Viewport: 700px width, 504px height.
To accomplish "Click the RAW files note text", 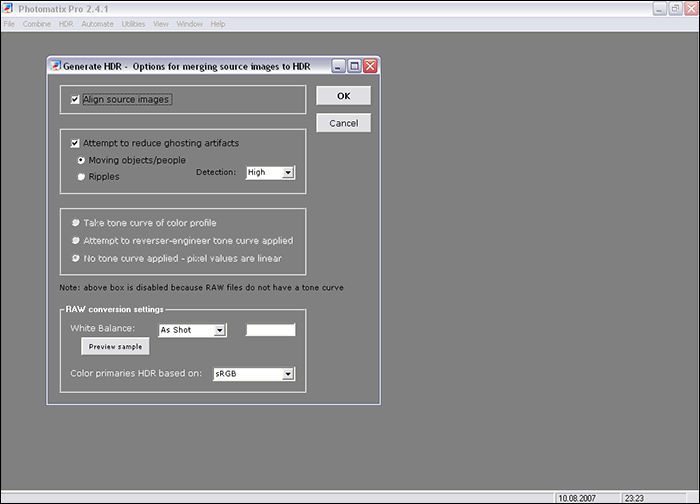I will click(x=201, y=287).
